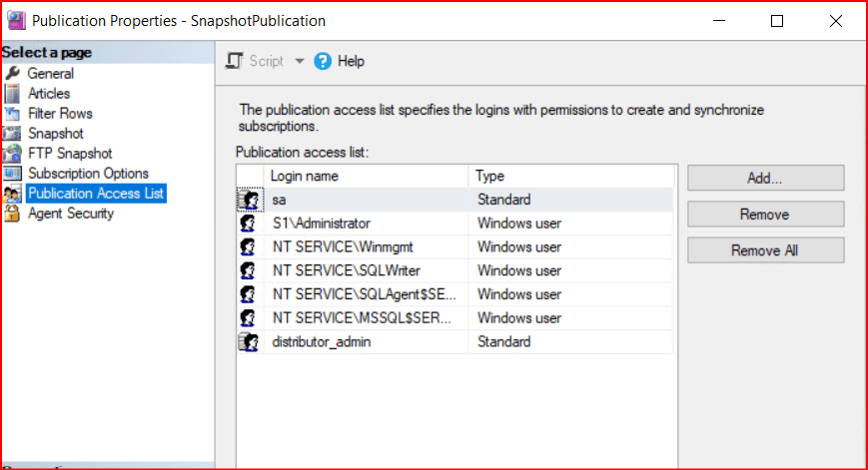
Task: Click the Subscription Options page icon
Action: click(x=12, y=174)
